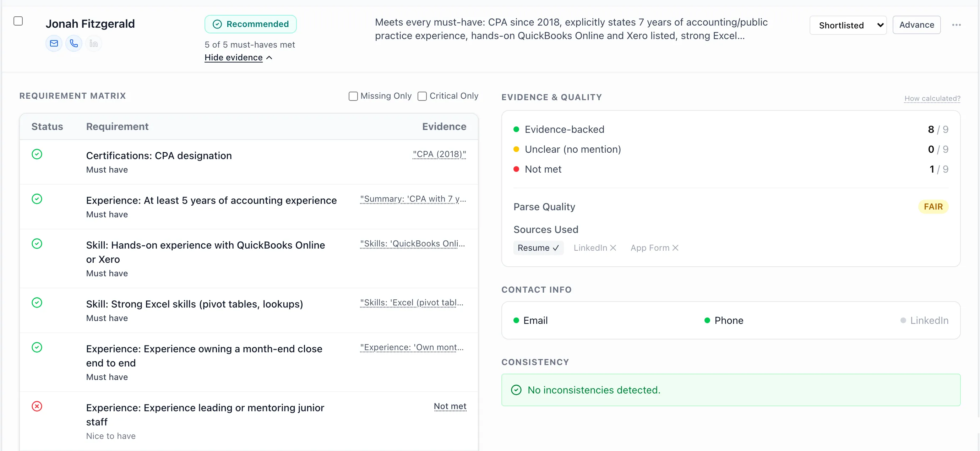980x451 pixels.
Task: Open the "Summary: 'CPA with 7 y..." evidence snippet
Action: coord(413,199)
